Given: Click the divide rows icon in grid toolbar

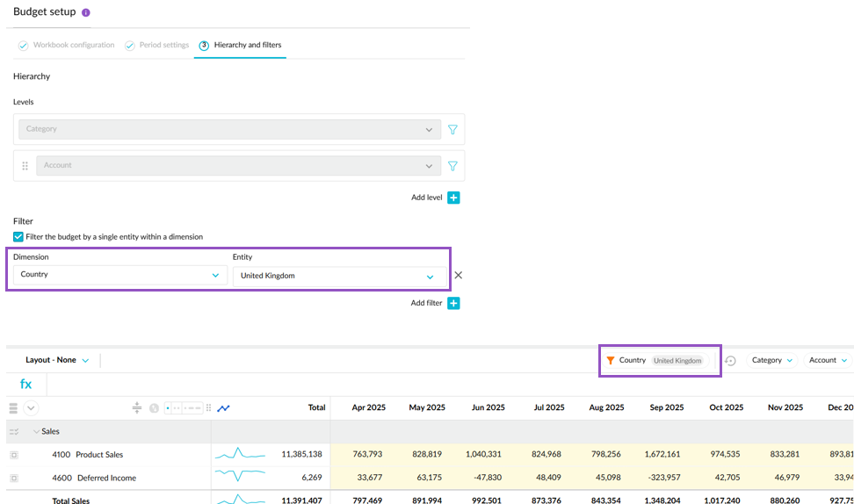Looking at the screenshot, I should tap(137, 407).
